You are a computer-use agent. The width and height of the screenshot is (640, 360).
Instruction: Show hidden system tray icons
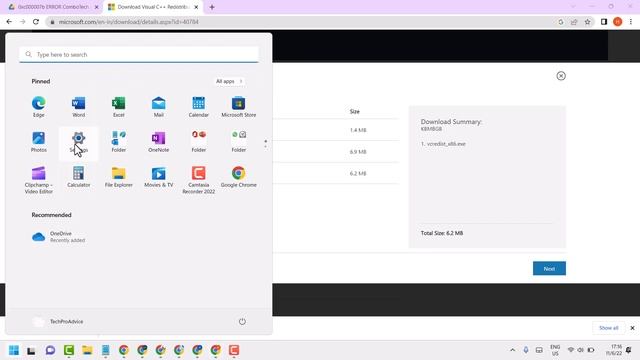512,350
